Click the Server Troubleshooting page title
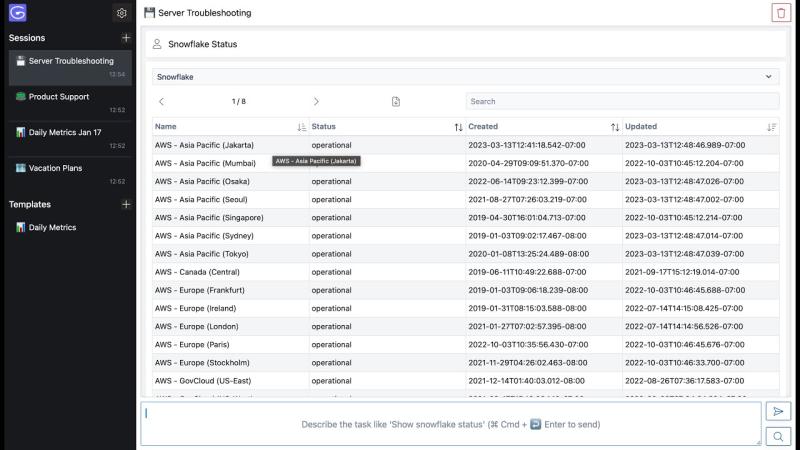 [205, 13]
